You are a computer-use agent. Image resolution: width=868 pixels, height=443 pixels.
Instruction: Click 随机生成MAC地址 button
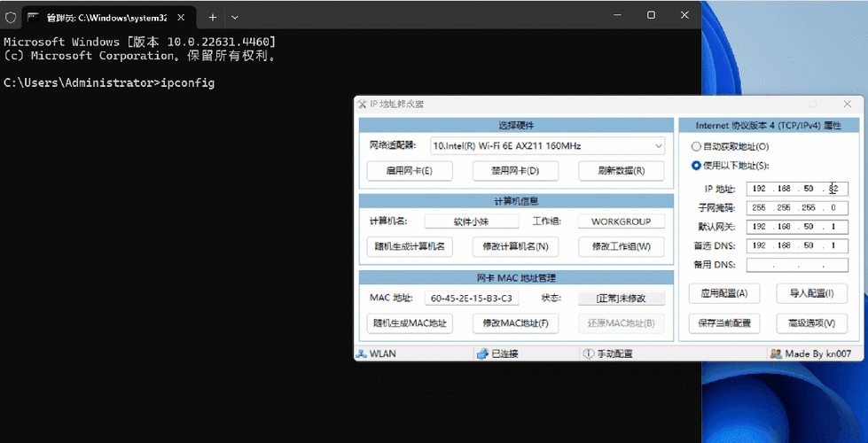[410, 323]
